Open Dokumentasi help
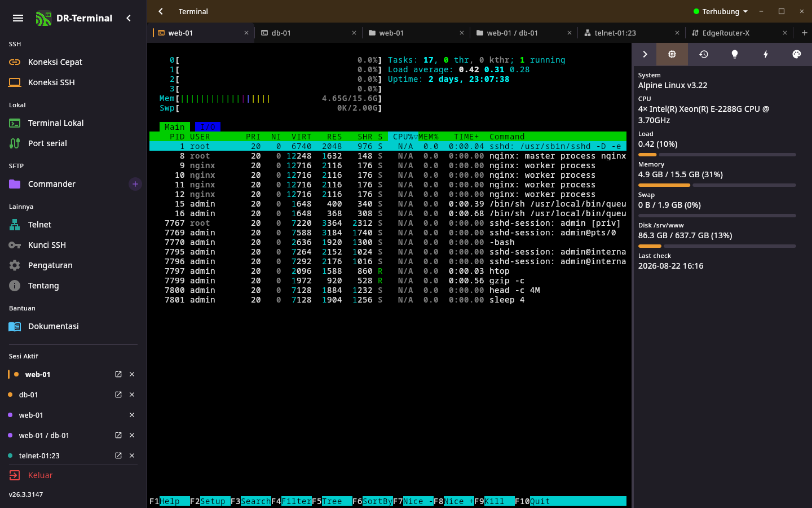This screenshot has height=508, width=812. 73,326
